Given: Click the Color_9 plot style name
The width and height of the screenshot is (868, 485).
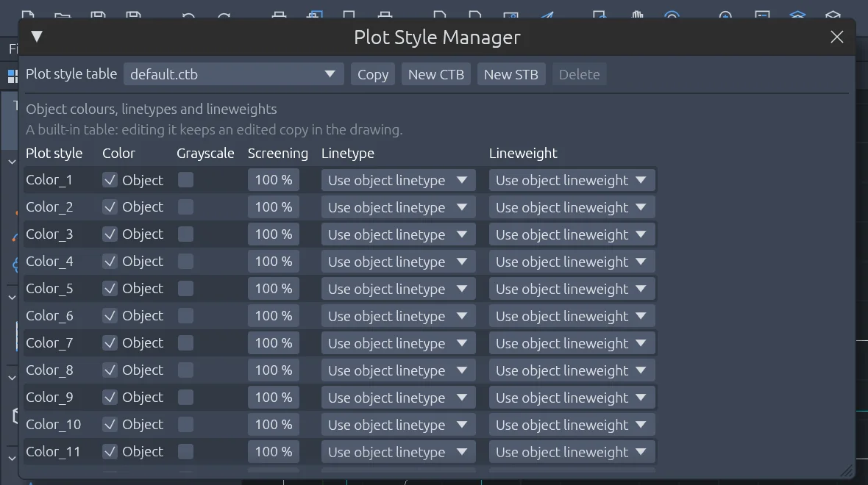Looking at the screenshot, I should click(49, 397).
